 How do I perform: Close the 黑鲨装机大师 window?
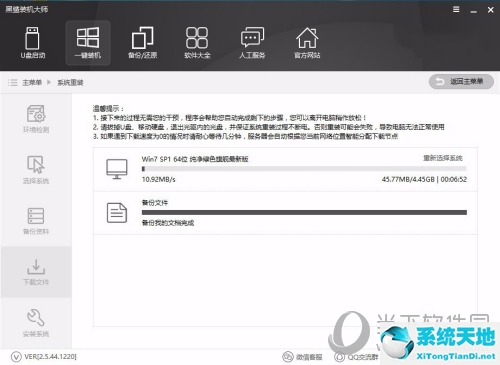[x=491, y=10]
